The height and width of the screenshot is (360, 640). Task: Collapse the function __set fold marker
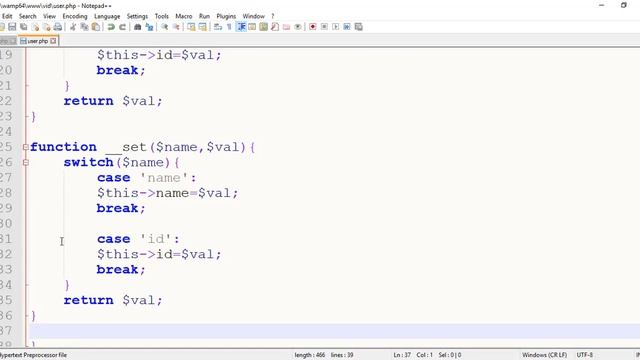pos(25,147)
